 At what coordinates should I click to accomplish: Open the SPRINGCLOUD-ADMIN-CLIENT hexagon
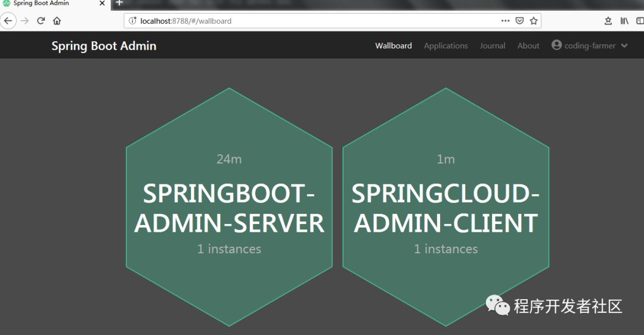(445, 207)
